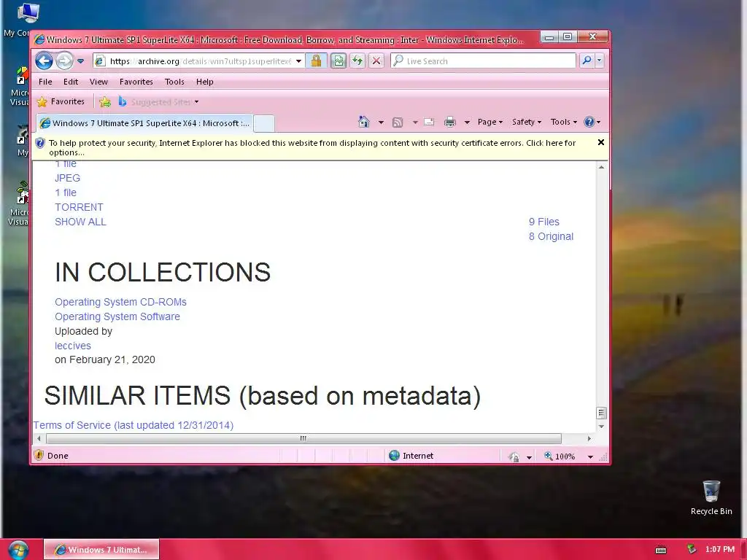The image size is (747, 560).
Task: Select the Windows 7 Ultimate SP1 SuperLite tab
Action: (x=144, y=123)
